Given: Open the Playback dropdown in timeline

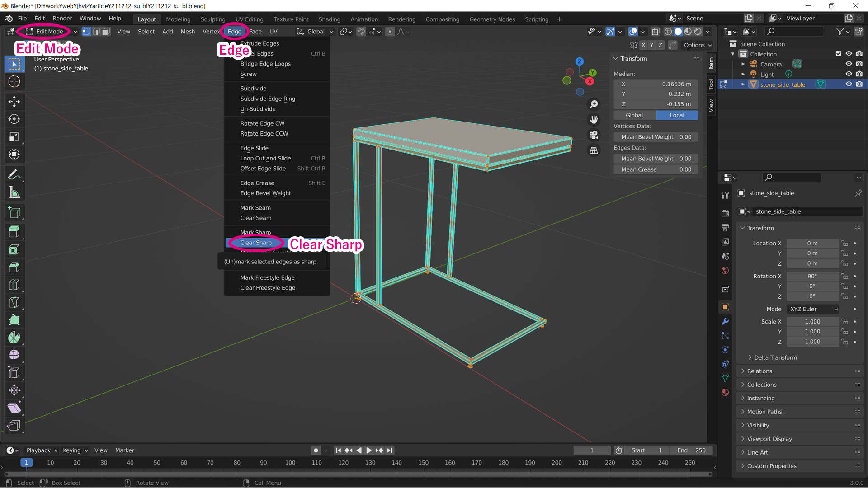Looking at the screenshot, I should (42, 450).
